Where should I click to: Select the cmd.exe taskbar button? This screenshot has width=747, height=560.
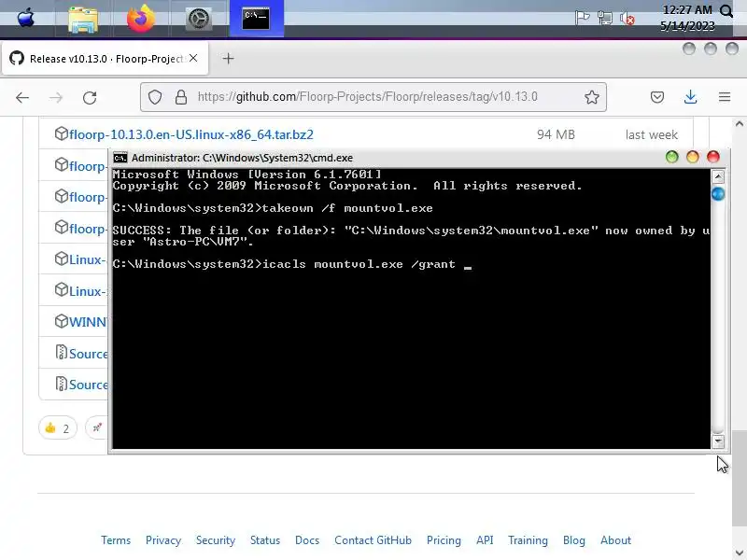[x=256, y=19]
